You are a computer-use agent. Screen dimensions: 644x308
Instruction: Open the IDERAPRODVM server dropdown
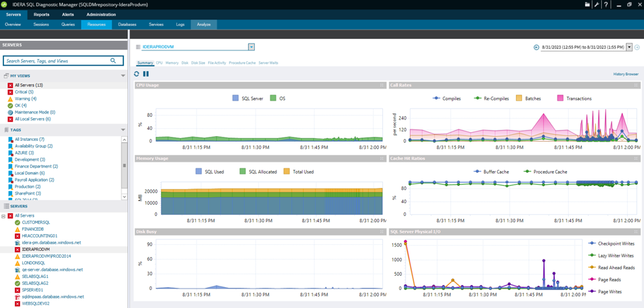tap(251, 47)
